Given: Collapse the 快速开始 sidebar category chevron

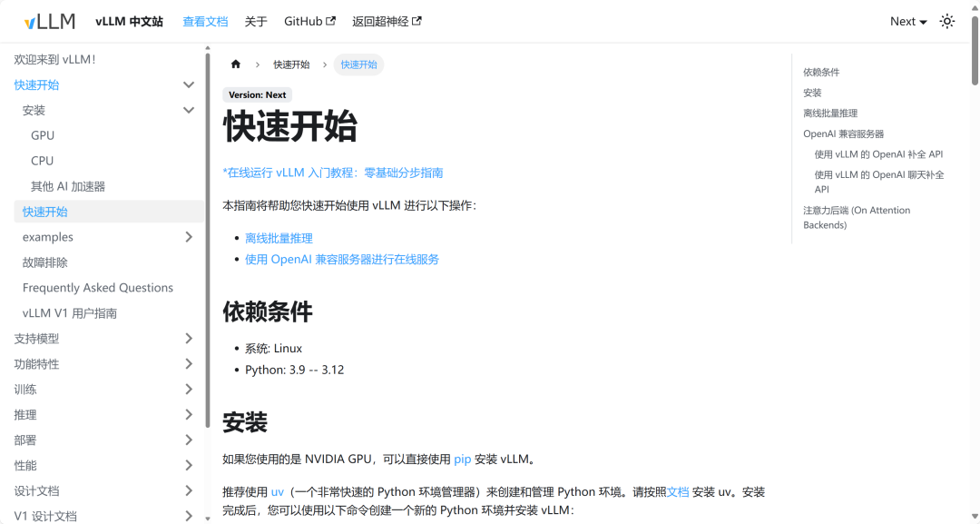Looking at the screenshot, I should pos(188,85).
